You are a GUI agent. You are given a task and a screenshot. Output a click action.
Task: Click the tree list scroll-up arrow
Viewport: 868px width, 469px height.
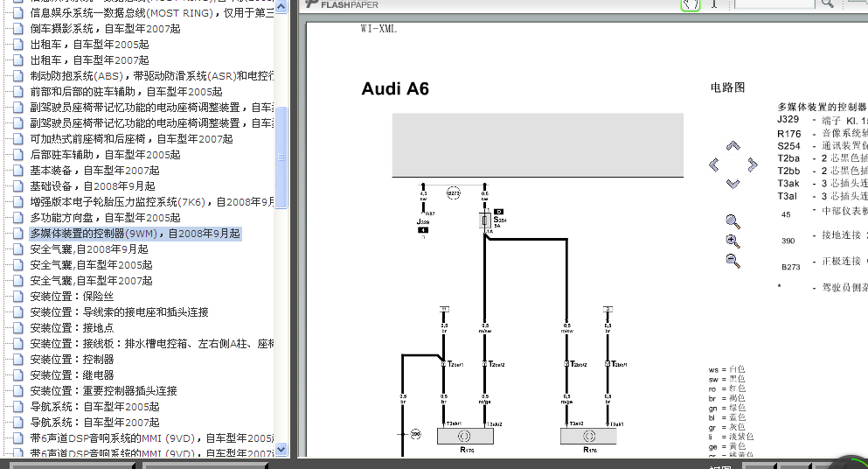click(x=281, y=7)
